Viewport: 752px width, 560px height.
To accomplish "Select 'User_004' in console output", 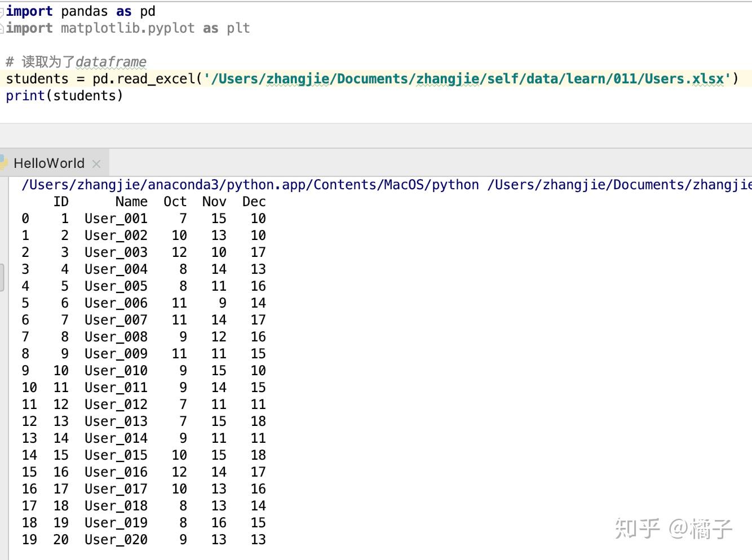I will pos(116,269).
